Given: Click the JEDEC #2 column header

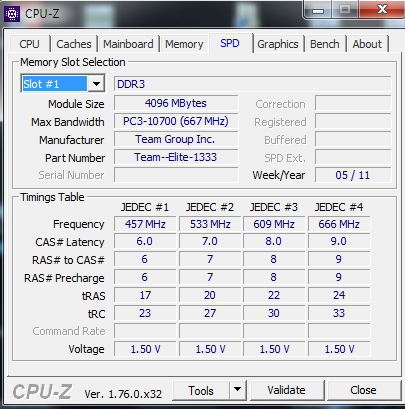Looking at the screenshot, I should coord(210,207).
